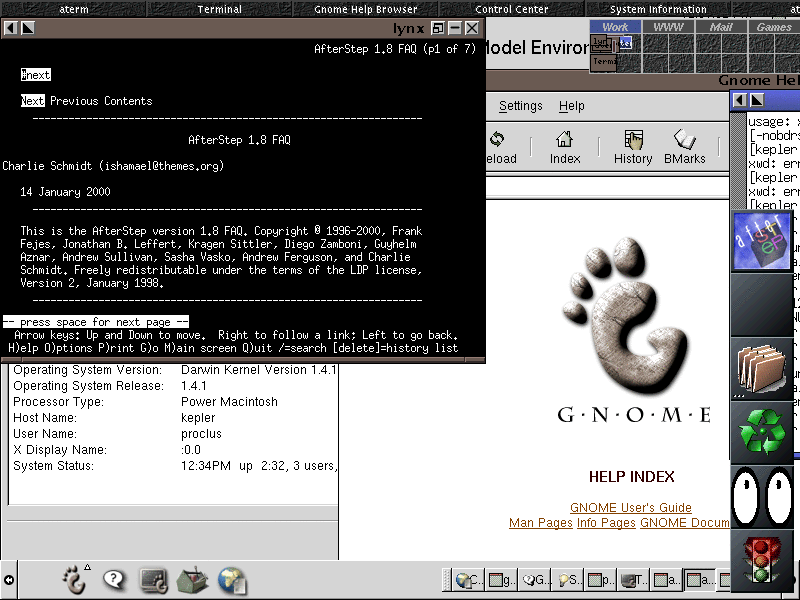Select Gnome Help Browser in top window list
This screenshot has height=600, width=800.
365,9
